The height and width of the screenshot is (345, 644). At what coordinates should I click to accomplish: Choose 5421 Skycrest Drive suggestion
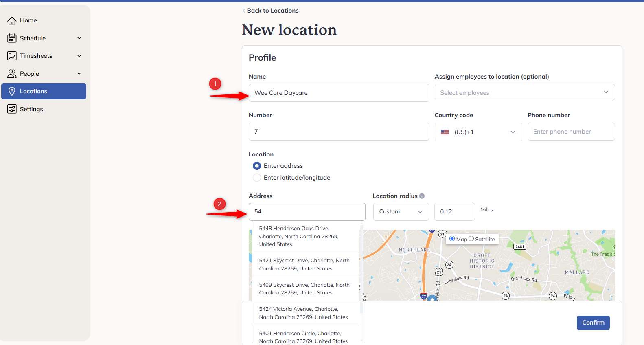pyautogui.click(x=306, y=265)
